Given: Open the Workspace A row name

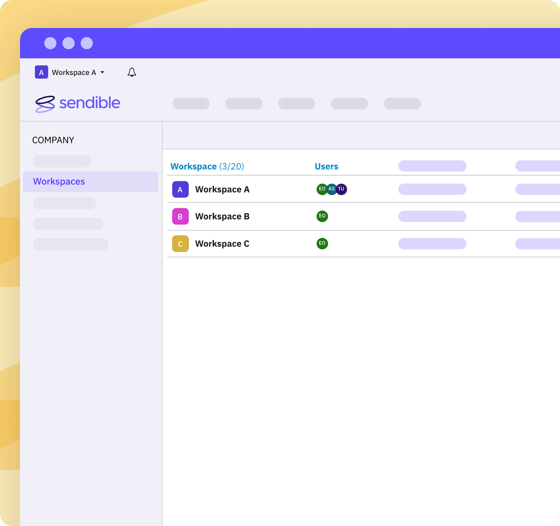Looking at the screenshot, I should coord(222,189).
